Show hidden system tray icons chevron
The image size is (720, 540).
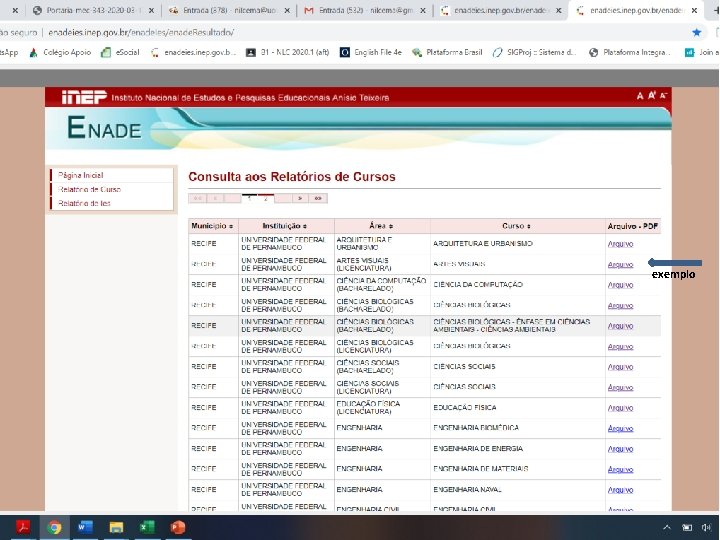pyautogui.click(x=667, y=527)
